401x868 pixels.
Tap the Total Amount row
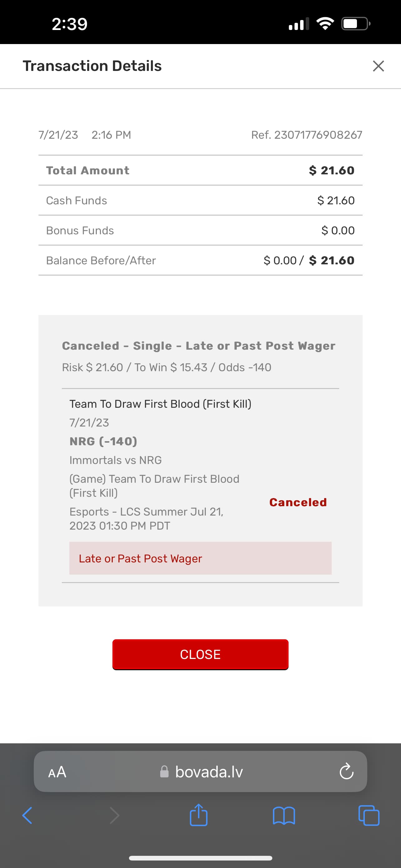[200, 171]
